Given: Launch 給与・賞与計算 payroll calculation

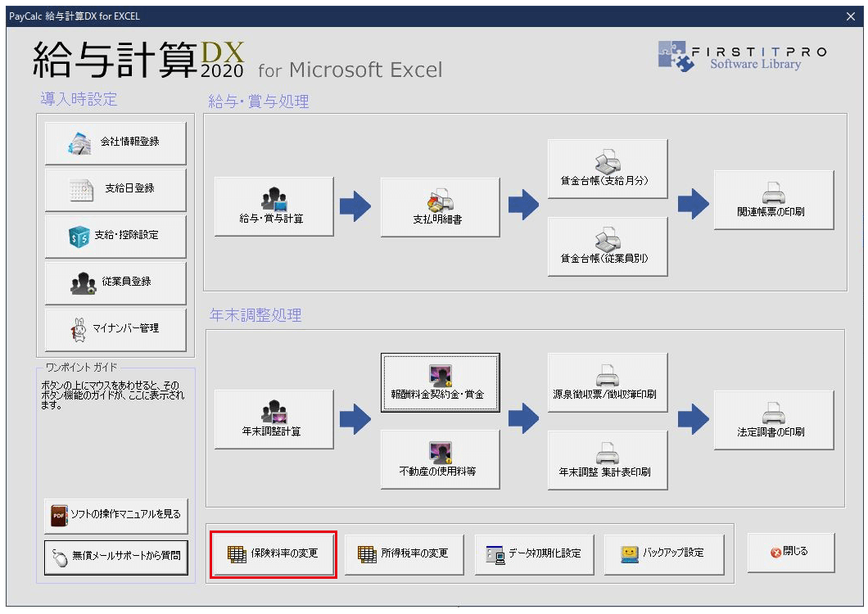Looking at the screenshot, I should (274, 206).
